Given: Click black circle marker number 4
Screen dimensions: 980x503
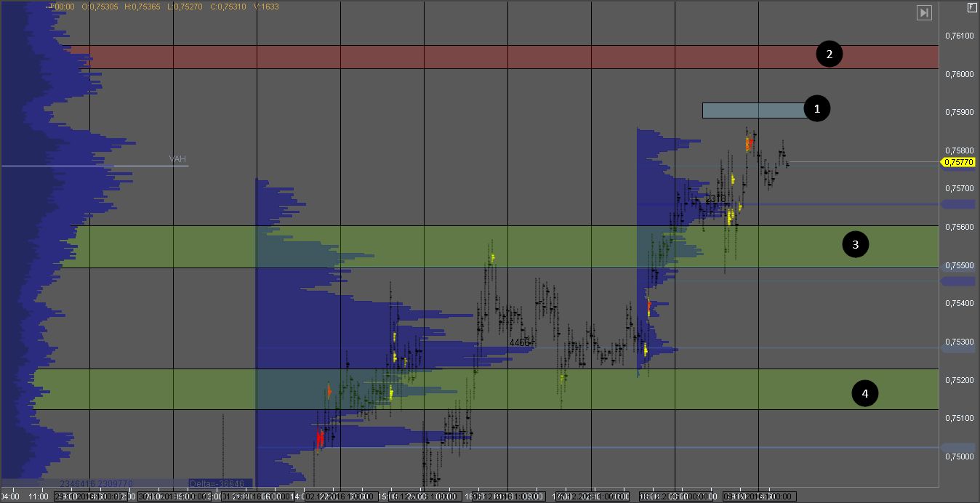Looking at the screenshot, I should [864, 394].
